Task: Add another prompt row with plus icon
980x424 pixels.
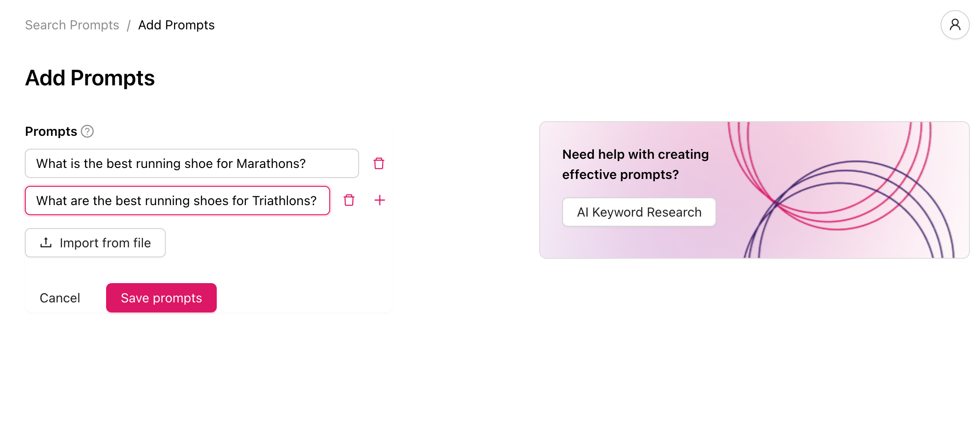Action: 379,201
